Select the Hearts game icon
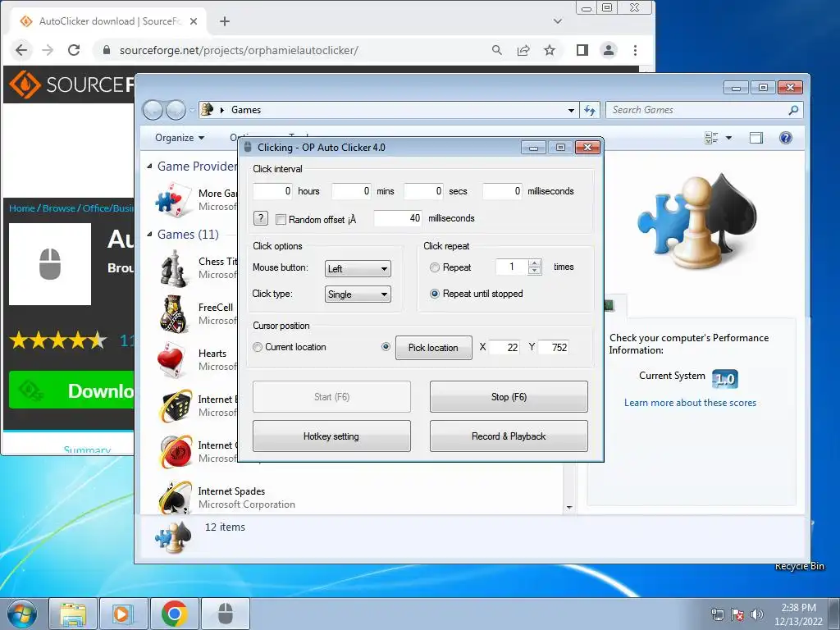Screen dimensions: 840x630 pyautogui.click(x=174, y=360)
